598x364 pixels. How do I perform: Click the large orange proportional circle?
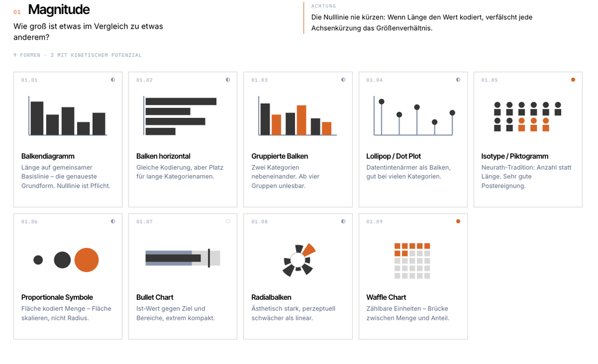click(x=86, y=260)
